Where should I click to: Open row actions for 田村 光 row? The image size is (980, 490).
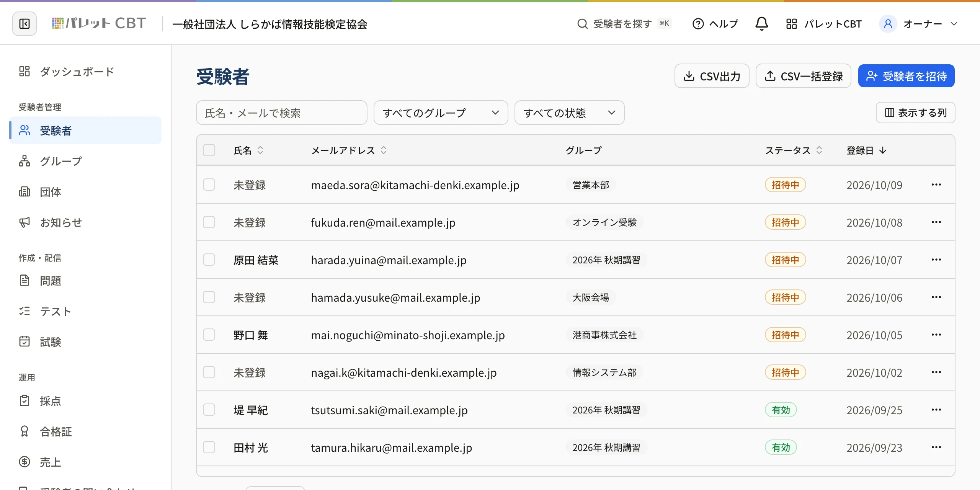[x=936, y=448]
